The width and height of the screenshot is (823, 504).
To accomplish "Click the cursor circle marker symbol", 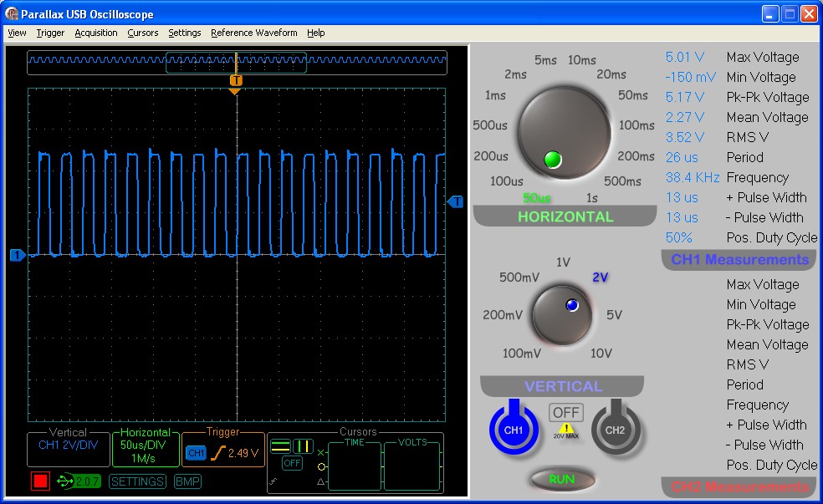I will [321, 466].
